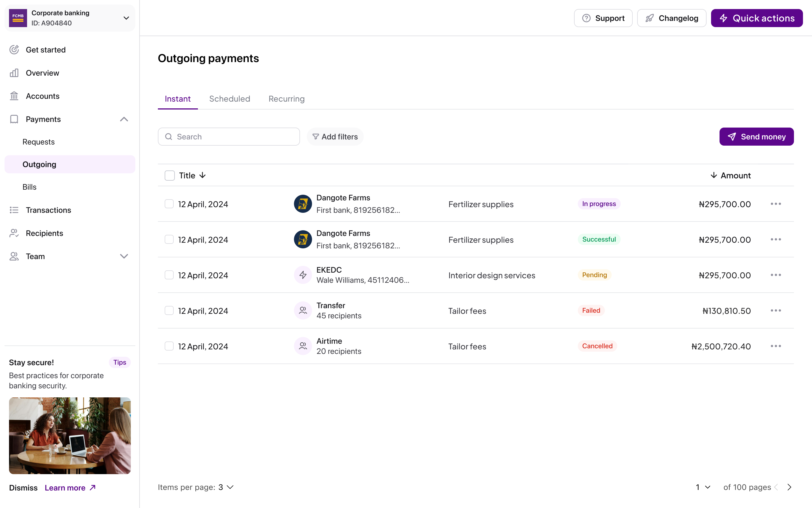Select the Successful Dangote Farms row checkbox
This screenshot has height=508, width=812.
pos(169,240)
